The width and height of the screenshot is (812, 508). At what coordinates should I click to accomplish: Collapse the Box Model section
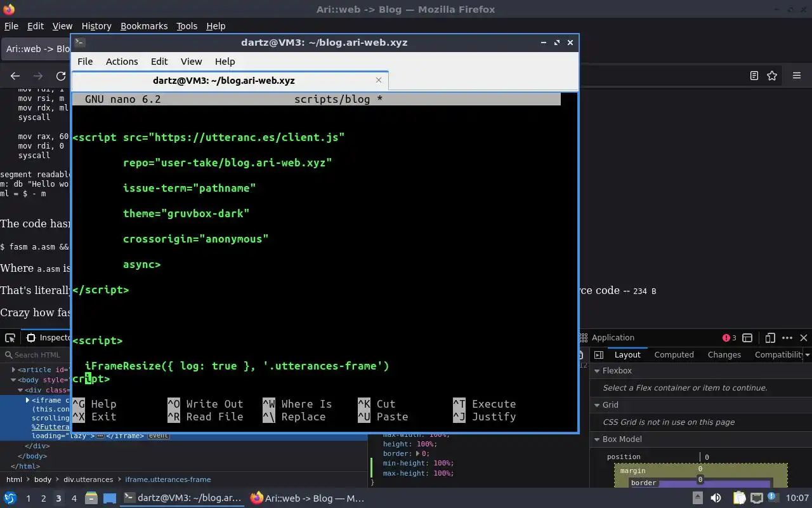click(x=597, y=439)
